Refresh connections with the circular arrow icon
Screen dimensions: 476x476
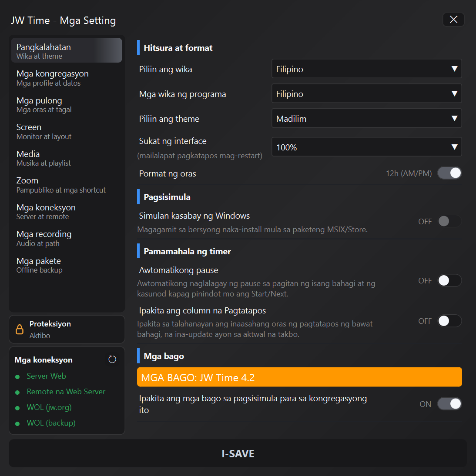pyautogui.click(x=112, y=359)
